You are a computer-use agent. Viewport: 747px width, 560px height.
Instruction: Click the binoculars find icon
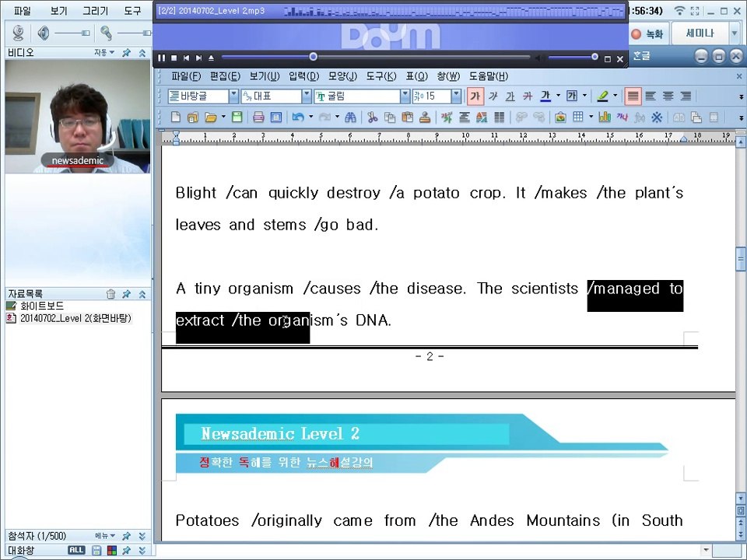coord(351,117)
